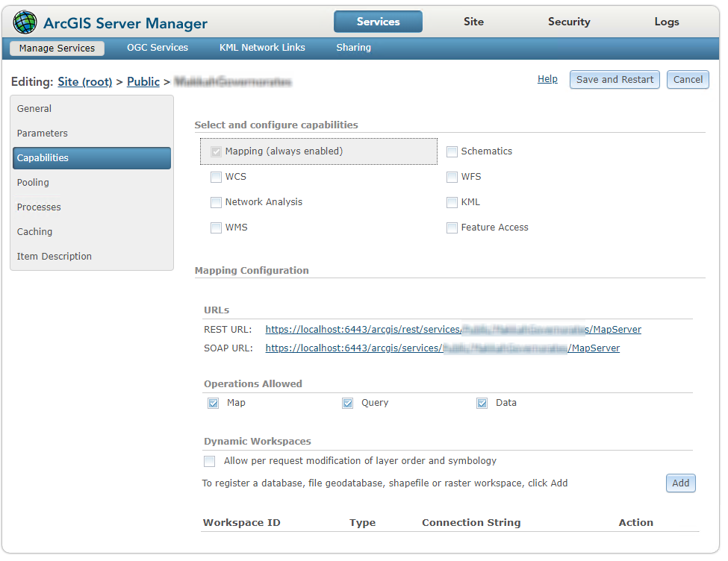Allow per request modification of layer order
This screenshot has height=561, width=728.
click(210, 462)
